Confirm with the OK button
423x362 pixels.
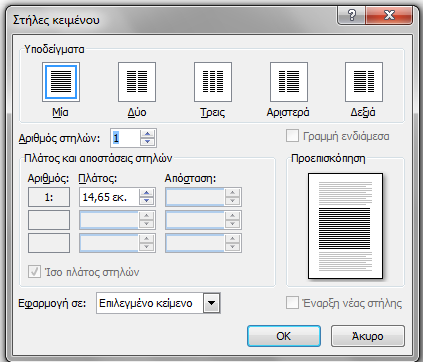coord(284,336)
